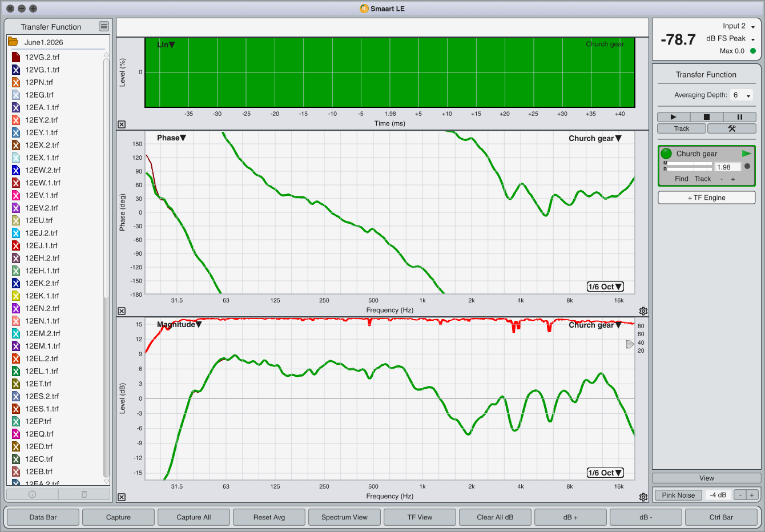This screenshot has width=765, height=532.
Task: Click the Church gear live measurement play arrow
Action: click(746, 154)
